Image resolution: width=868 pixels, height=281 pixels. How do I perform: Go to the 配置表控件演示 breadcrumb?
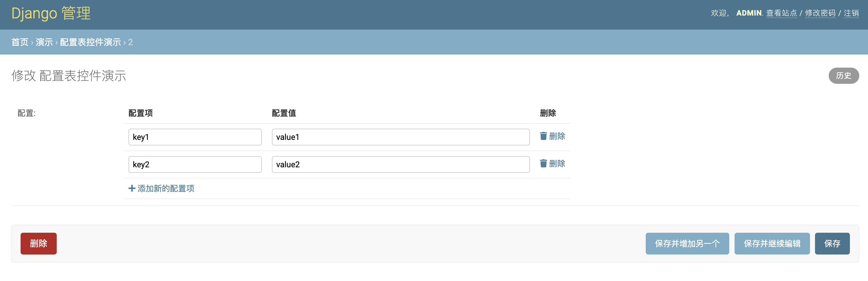[x=90, y=42]
